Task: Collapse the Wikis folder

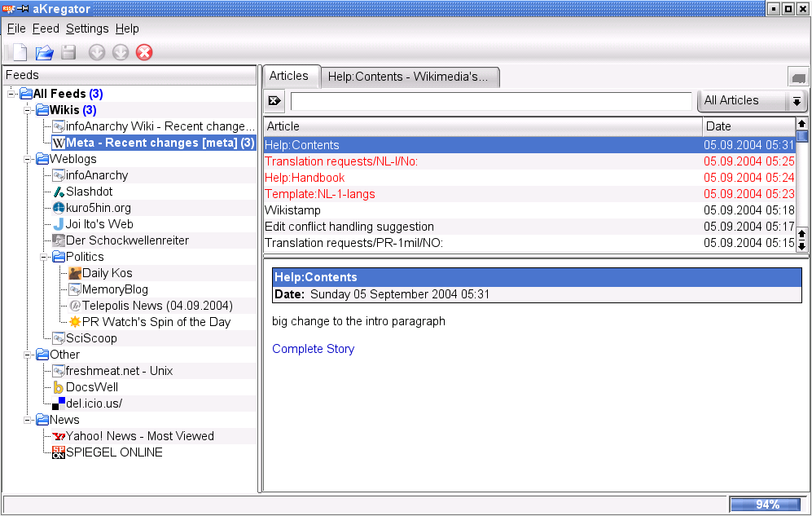Action: coord(28,110)
